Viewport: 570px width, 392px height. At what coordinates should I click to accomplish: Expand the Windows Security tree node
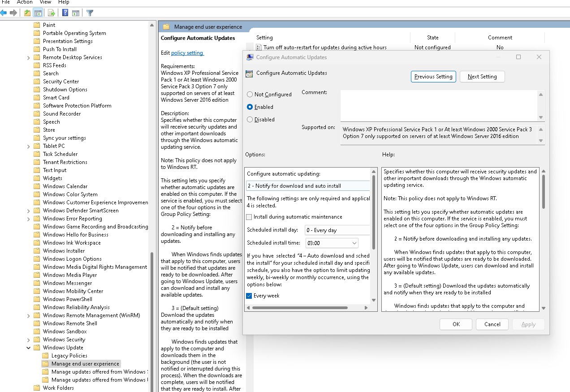coord(29,340)
